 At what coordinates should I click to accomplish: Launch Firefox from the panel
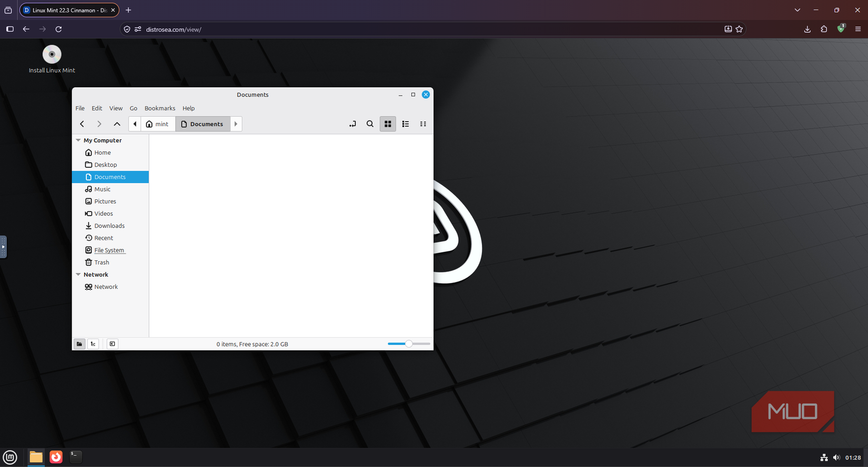click(56, 457)
